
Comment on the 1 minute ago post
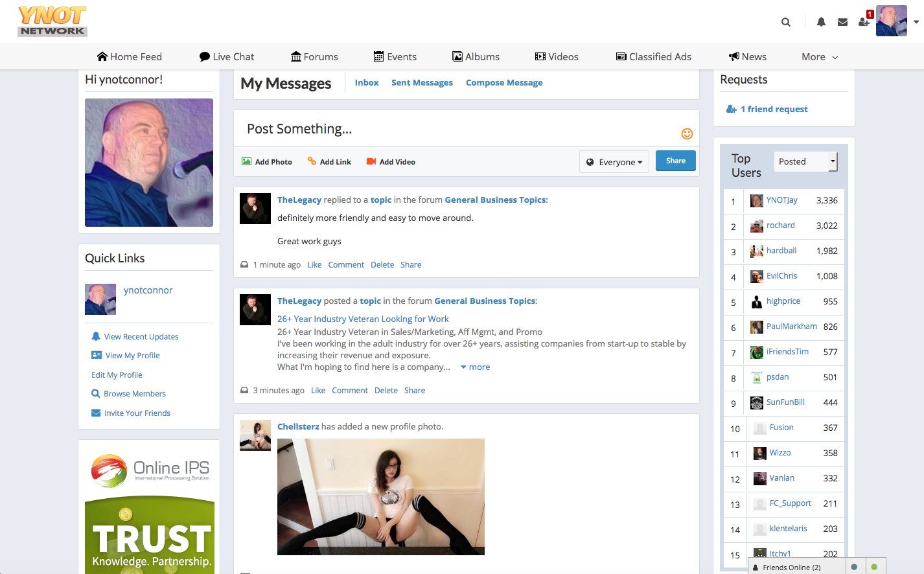click(346, 264)
